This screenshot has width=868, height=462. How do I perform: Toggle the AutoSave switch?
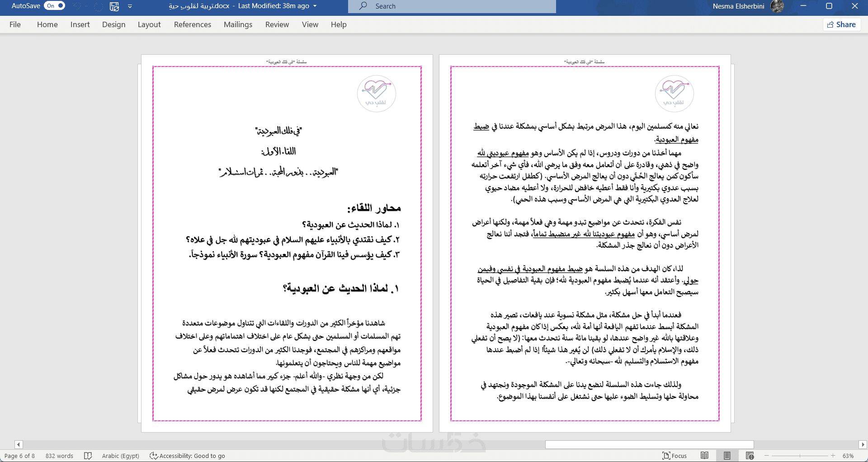(55, 6)
